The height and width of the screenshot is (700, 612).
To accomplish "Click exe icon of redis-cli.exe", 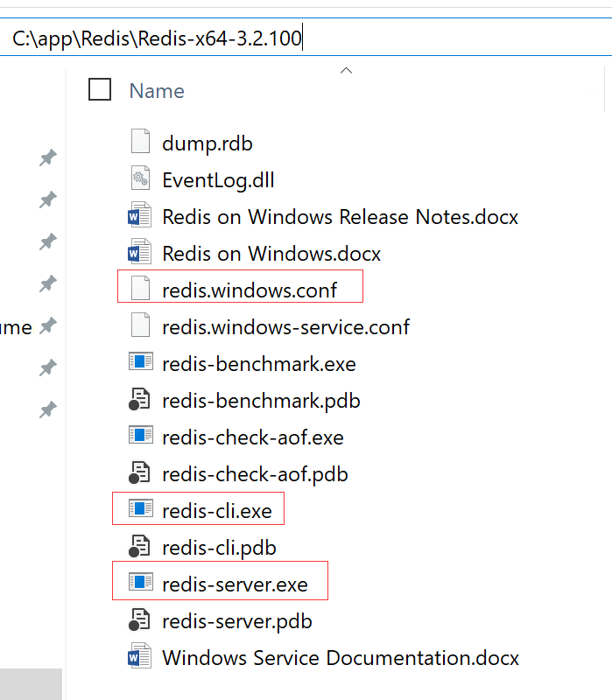I will [x=141, y=508].
